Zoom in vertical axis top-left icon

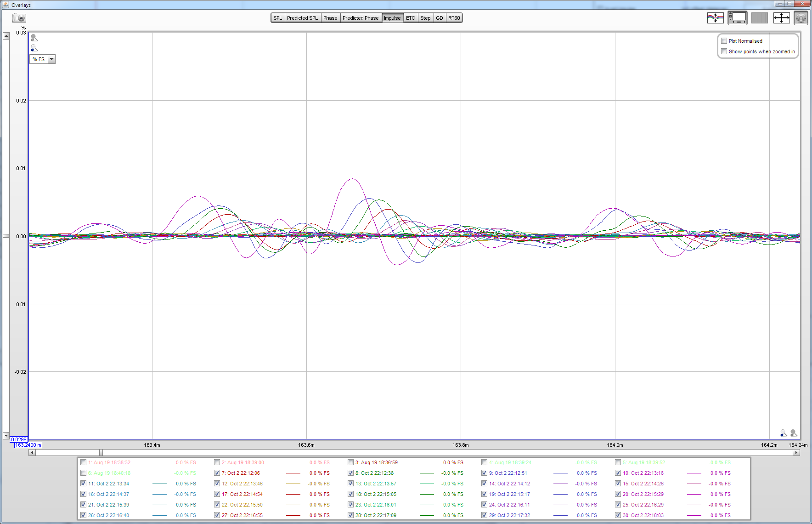coord(34,38)
